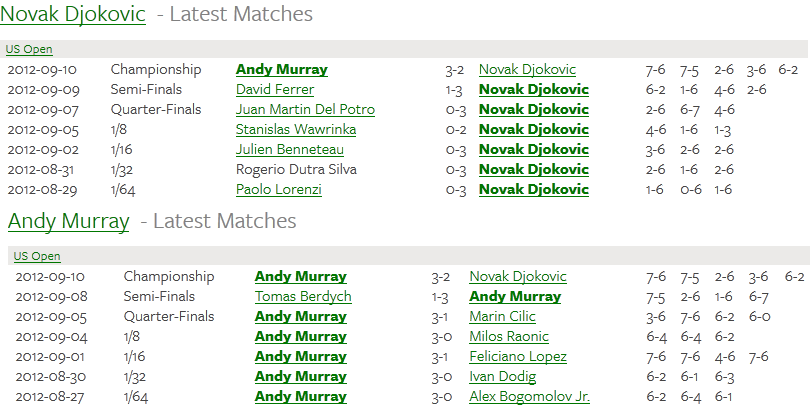Select Novak Djokovic link in Murray's Championship row

coord(518,276)
